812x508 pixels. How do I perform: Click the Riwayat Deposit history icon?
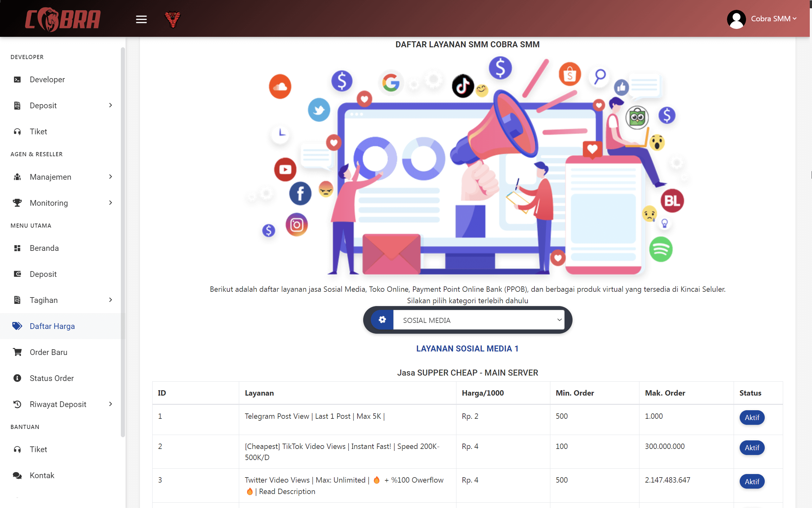(x=17, y=404)
